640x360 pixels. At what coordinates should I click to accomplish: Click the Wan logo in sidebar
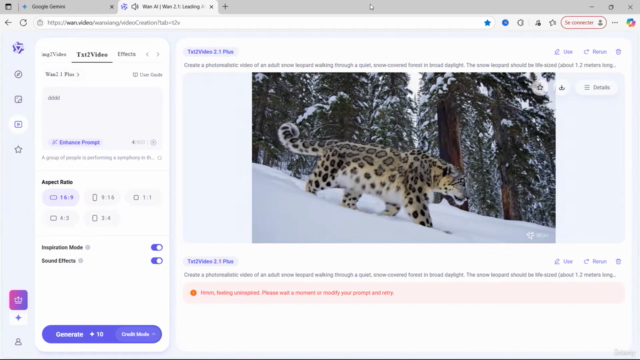18,48
